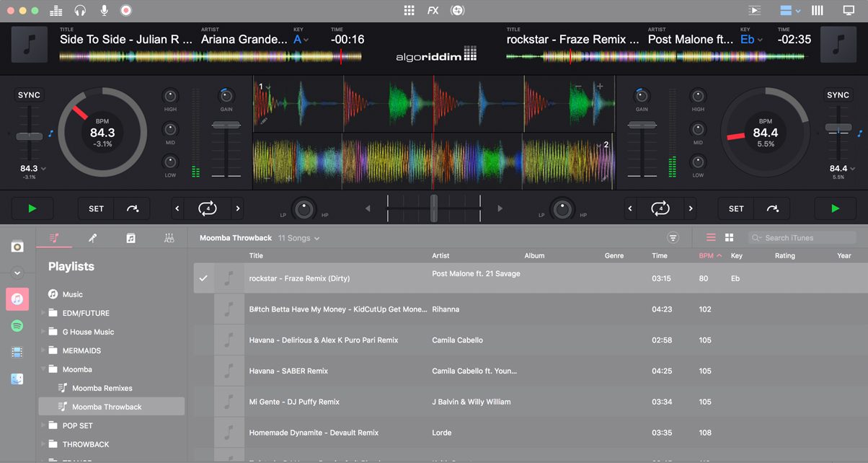The height and width of the screenshot is (463, 868).
Task: Click SET cue on left deck
Action: 96,208
